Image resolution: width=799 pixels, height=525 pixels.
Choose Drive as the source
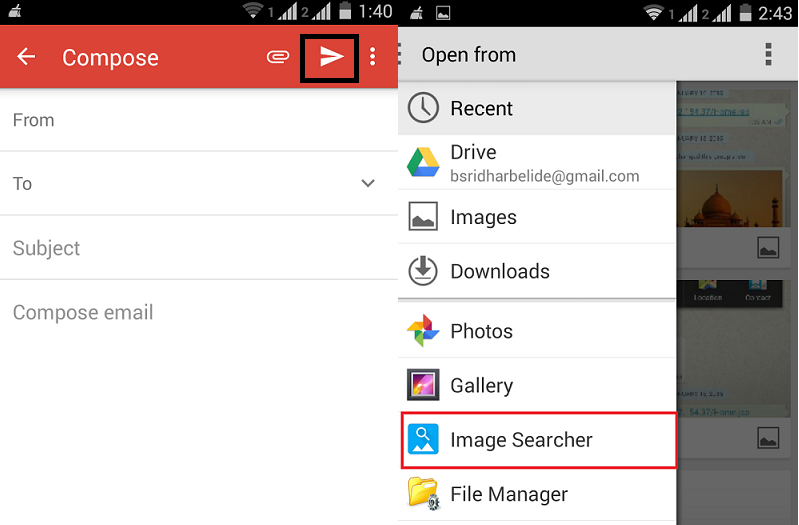[x=537, y=163]
